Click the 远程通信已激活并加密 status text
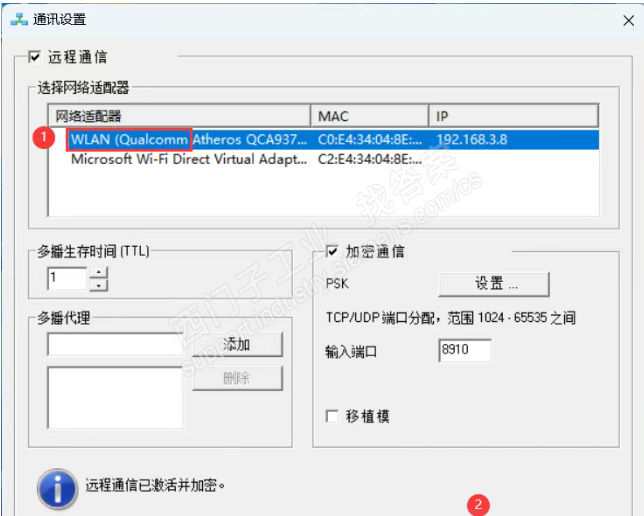Image resolution: width=644 pixels, height=516 pixels. coord(155,486)
